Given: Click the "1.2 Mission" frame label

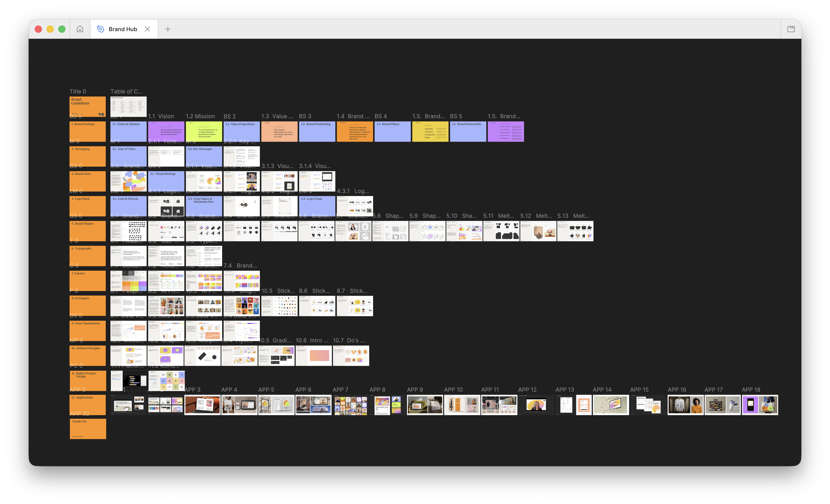Looking at the screenshot, I should 200,116.
